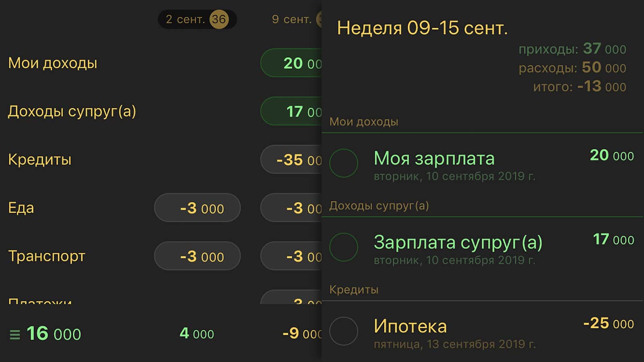Mark Моя зарплата transaction as done
Screen dimensions: 644x362
tap(344, 163)
